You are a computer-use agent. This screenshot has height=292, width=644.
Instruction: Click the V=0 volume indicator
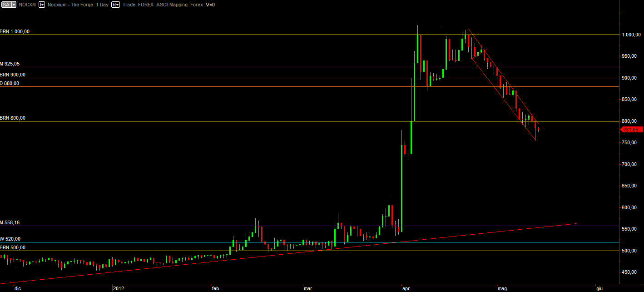[x=210, y=5]
